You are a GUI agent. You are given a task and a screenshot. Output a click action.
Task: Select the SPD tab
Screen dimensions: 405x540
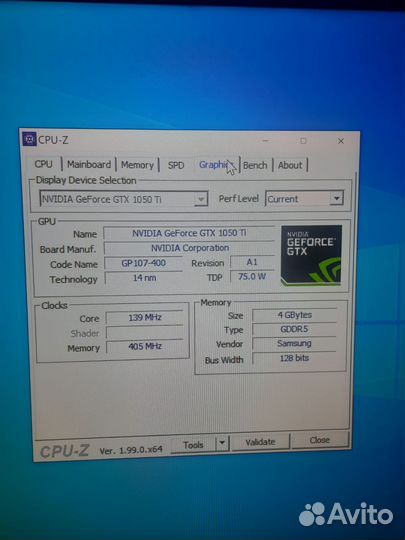pyautogui.click(x=176, y=165)
